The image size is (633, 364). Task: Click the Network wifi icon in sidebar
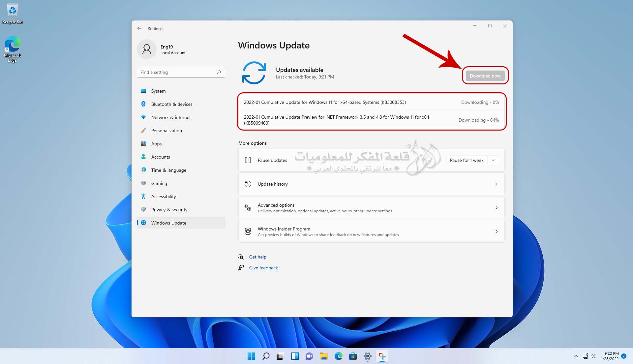pos(143,117)
